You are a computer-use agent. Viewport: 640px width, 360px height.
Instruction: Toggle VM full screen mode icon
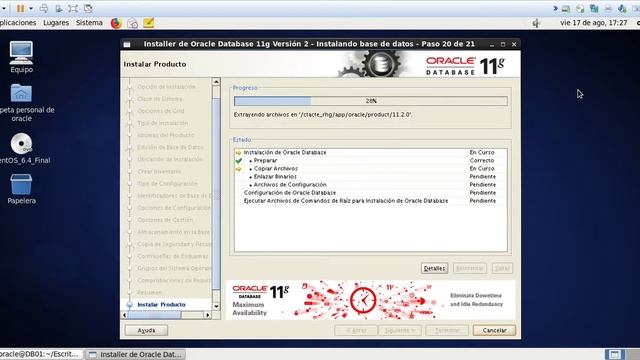[73, 8]
